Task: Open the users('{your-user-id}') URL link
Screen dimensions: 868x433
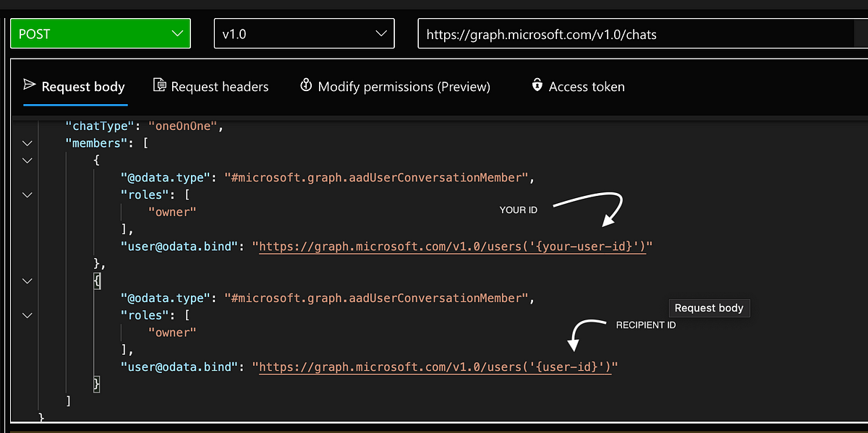Action: [x=452, y=246]
